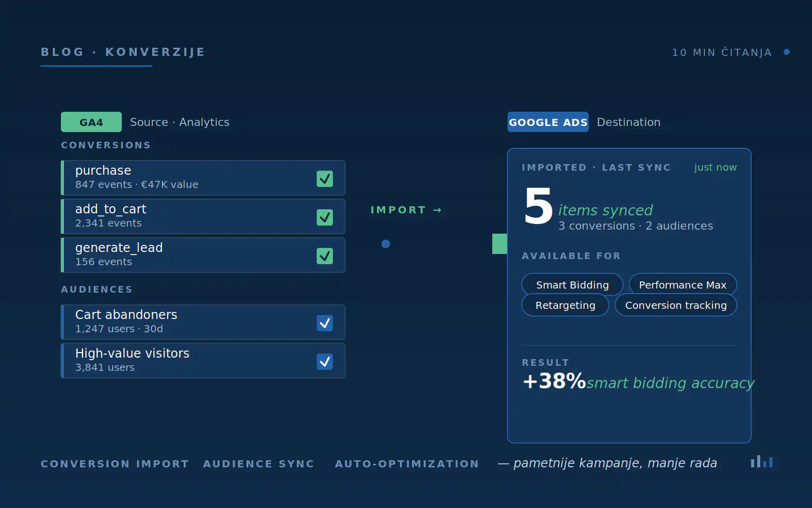812x508 pixels.
Task: Click 'Source · Analytics' label
Action: click(180, 122)
